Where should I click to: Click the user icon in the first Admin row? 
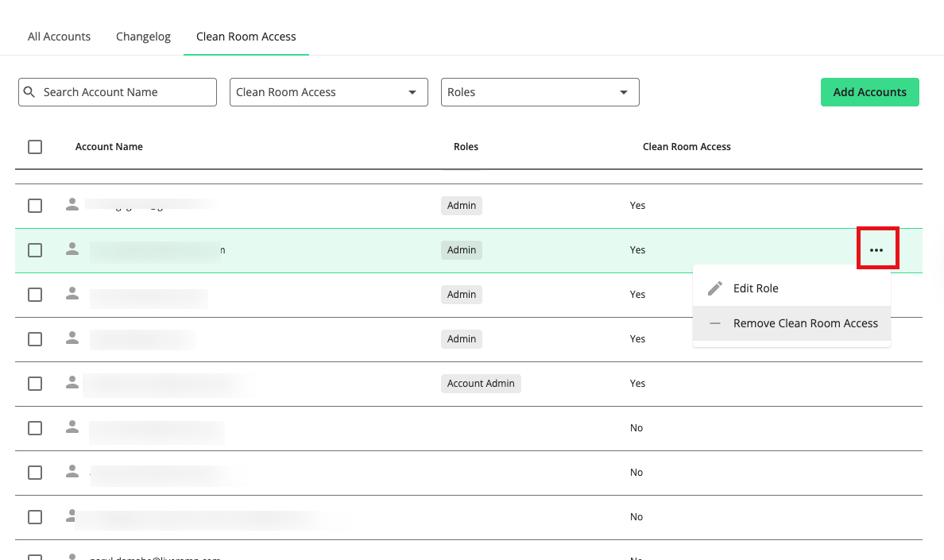pyautogui.click(x=72, y=205)
